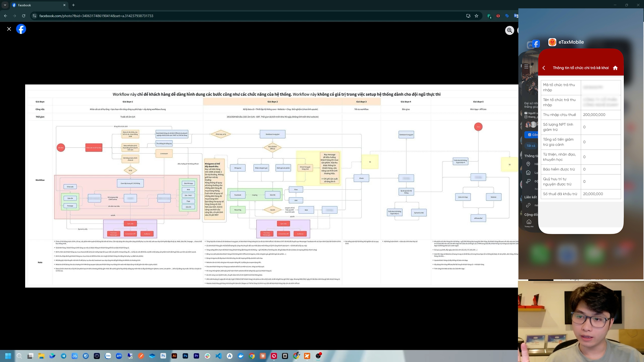This screenshot has height=362, width=644.
Task: Launch Adobe Illustrator from the taskbar
Action: pos(174,356)
